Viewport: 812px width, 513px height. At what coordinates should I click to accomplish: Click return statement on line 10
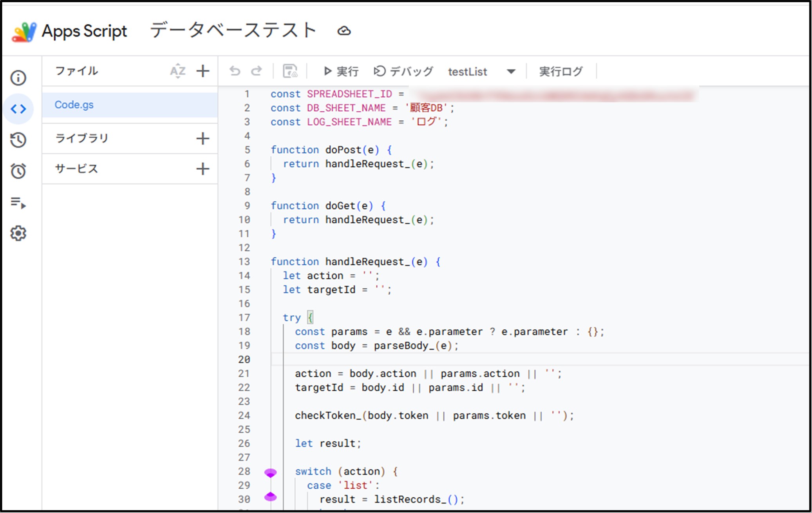tap(358, 220)
